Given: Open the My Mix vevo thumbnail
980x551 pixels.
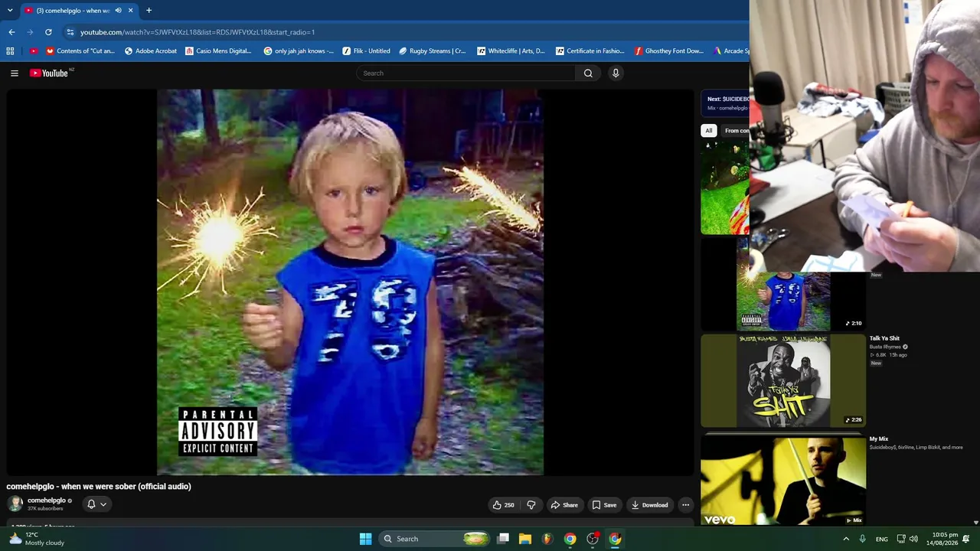Looking at the screenshot, I should [783, 480].
